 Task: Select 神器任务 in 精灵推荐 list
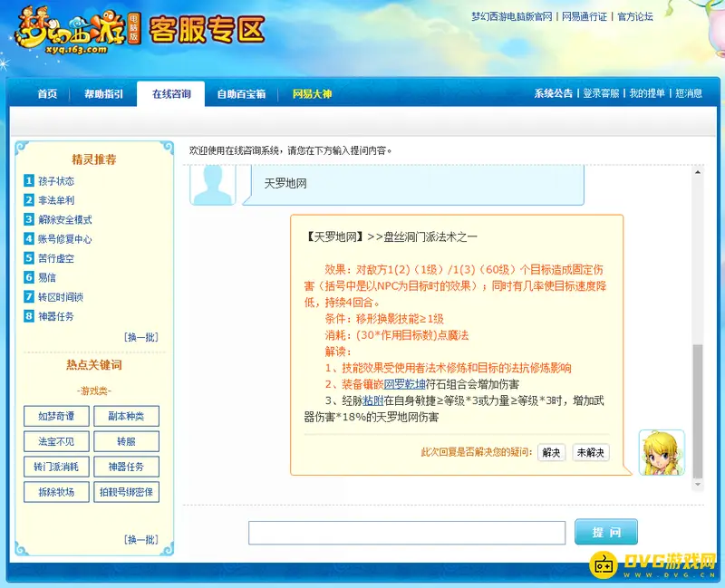(x=56, y=316)
